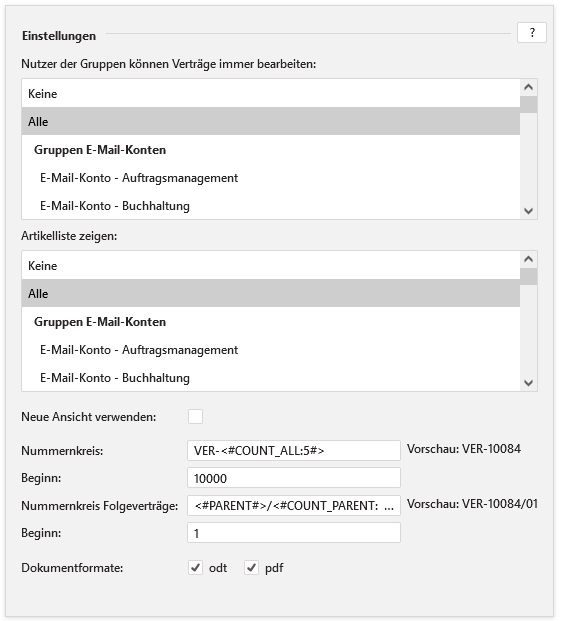Click down arrow of contract groups list scrollbar

tap(529, 211)
